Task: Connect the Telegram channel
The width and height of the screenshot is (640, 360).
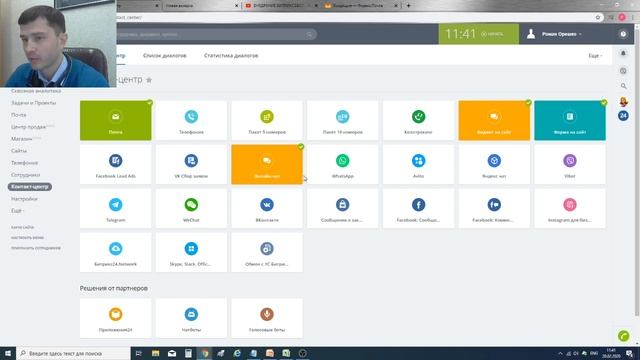Action: [116, 209]
